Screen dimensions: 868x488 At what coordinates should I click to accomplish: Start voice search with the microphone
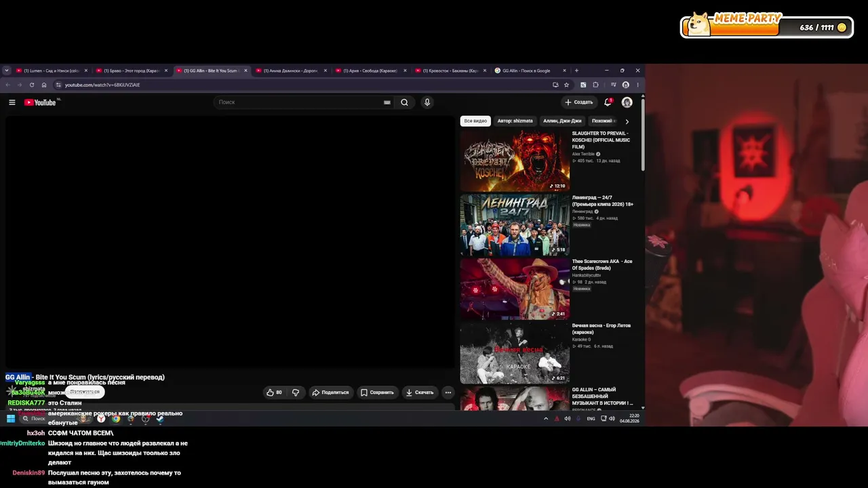coord(427,102)
